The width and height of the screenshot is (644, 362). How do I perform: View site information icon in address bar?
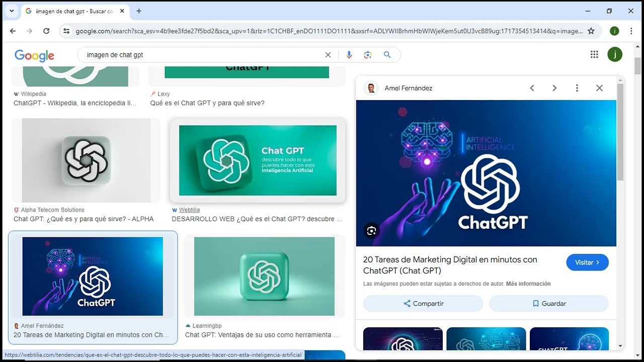point(66,31)
